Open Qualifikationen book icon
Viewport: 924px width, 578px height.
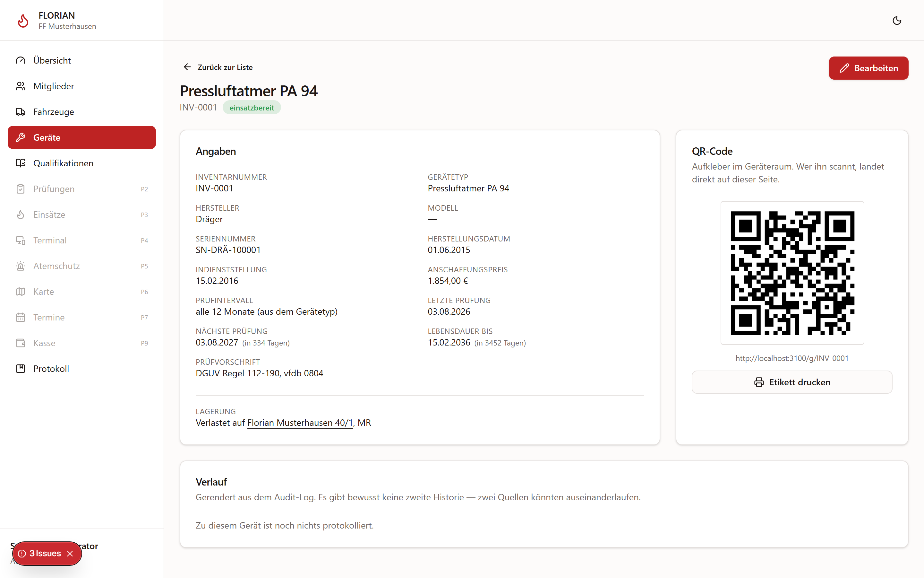click(x=21, y=163)
